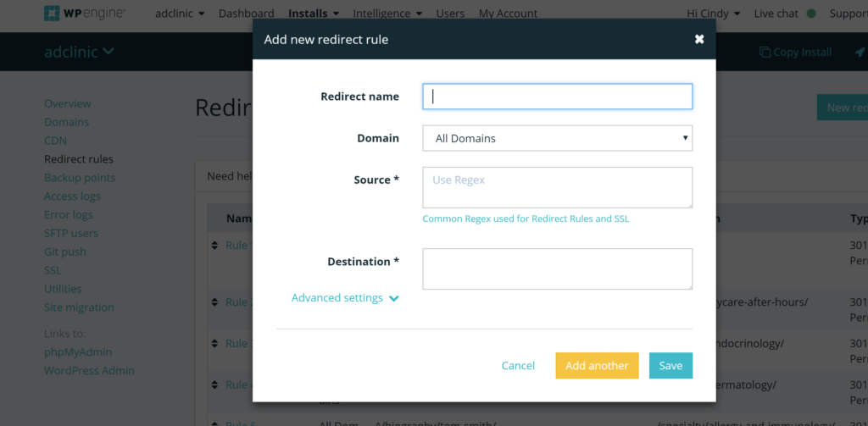Click the Copy Install link text

point(802,52)
